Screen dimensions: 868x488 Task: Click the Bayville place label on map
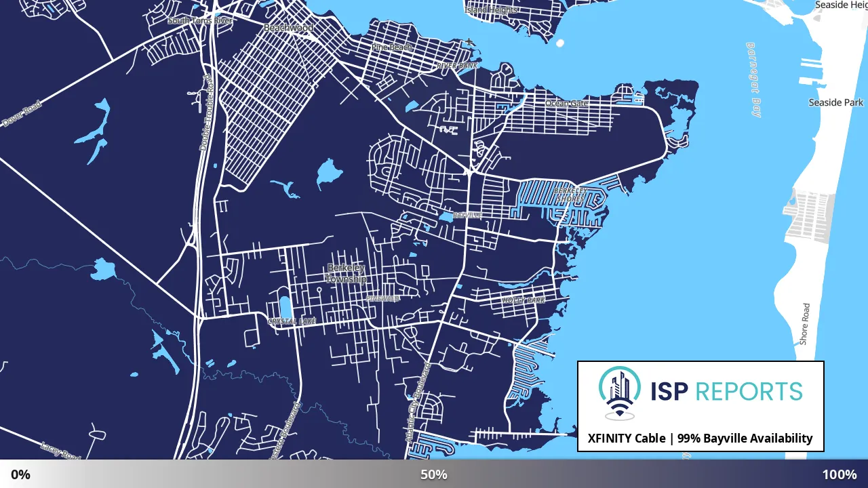tap(467, 215)
